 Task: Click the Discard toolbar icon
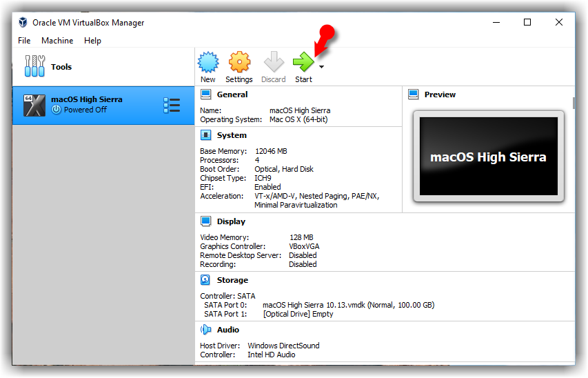[274, 62]
